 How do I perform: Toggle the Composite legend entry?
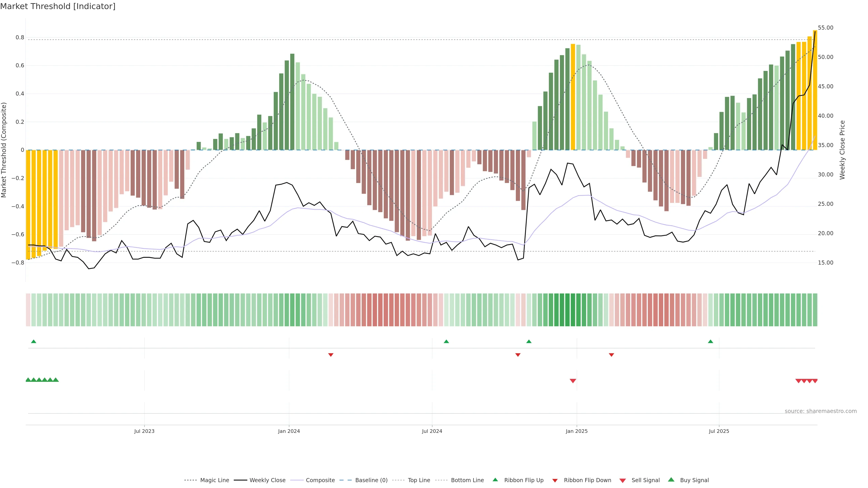(320, 480)
